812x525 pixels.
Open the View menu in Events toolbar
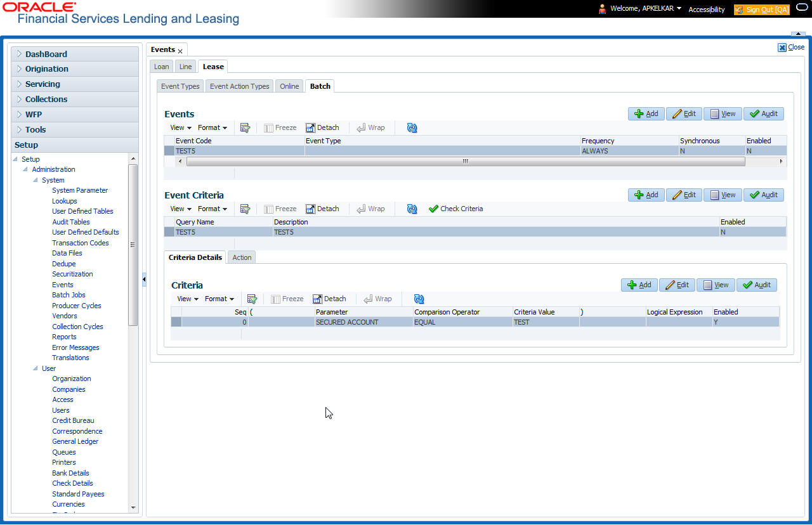181,127
